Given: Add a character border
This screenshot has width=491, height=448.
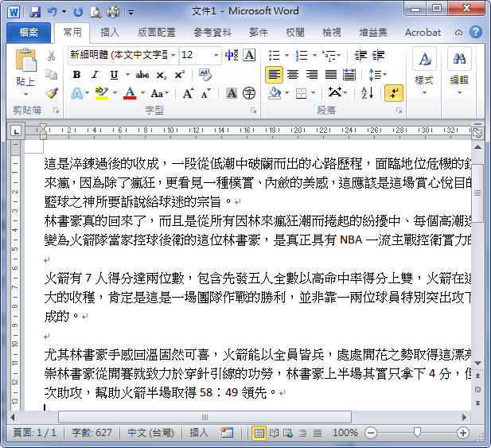Looking at the screenshot, I should coord(249,55).
